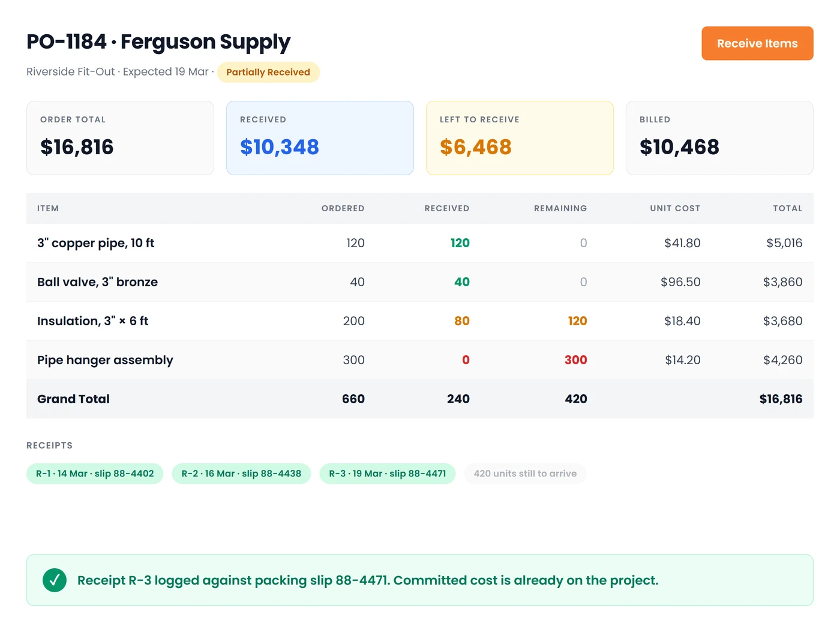Image resolution: width=840 pixels, height=630 pixels.
Task: Click Pipe hanger received quantity 0 in red
Action: pyautogui.click(x=466, y=360)
